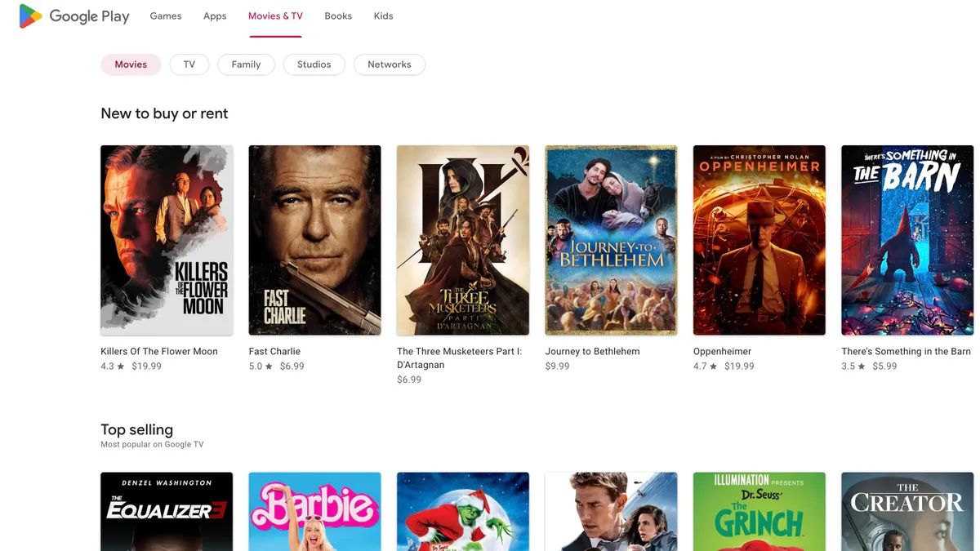Click the Fast Charlie title text
Viewport: 980px width, 551px height.
[274, 351]
